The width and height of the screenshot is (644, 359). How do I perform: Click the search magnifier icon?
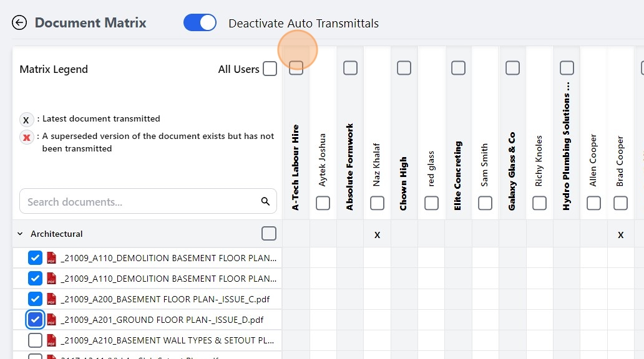pyautogui.click(x=265, y=201)
